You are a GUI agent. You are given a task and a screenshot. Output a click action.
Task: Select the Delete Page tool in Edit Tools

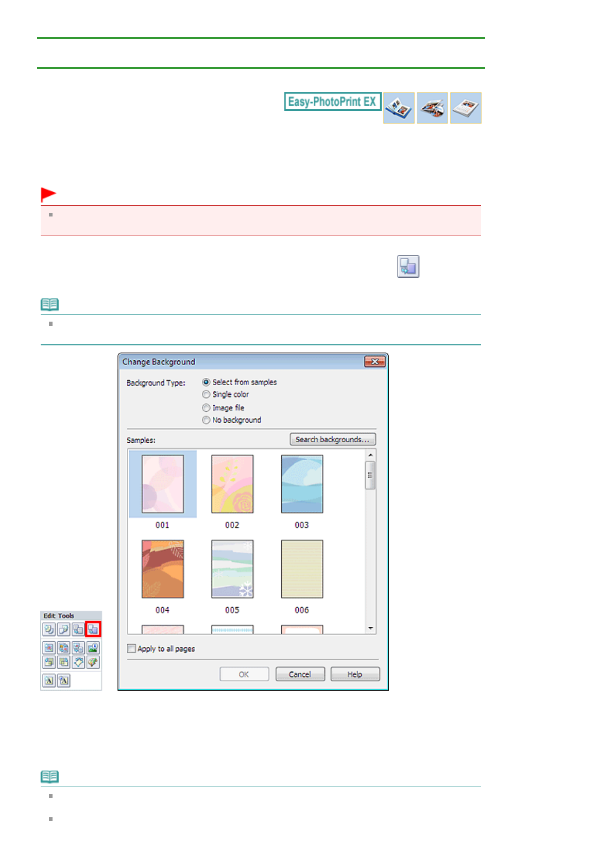pos(63,629)
